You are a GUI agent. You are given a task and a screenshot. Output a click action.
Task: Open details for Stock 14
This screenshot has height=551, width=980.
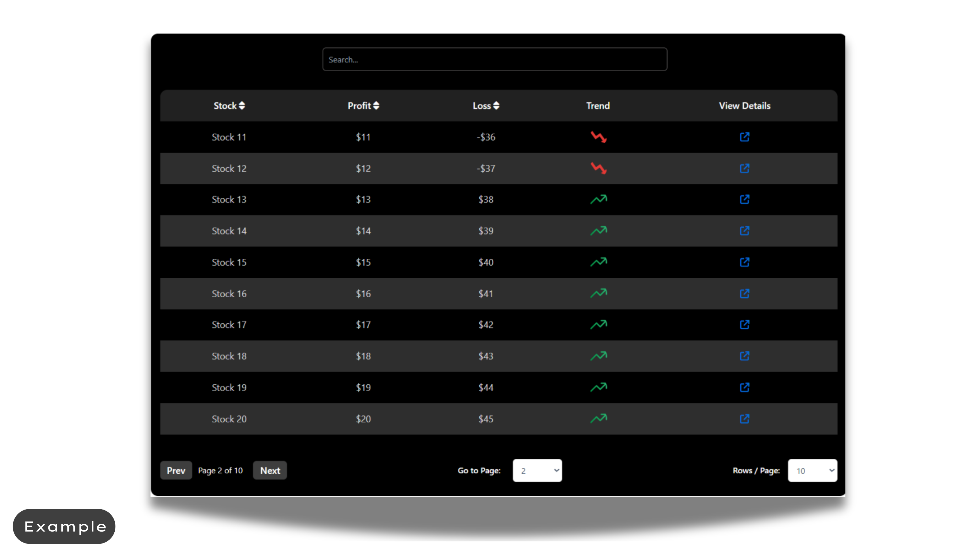coord(744,231)
